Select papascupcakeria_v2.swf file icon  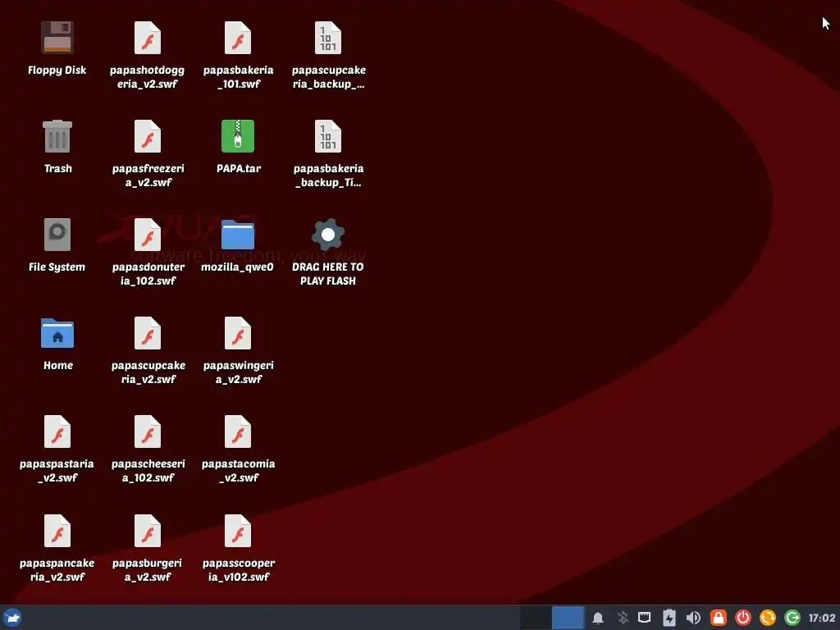coord(148,333)
